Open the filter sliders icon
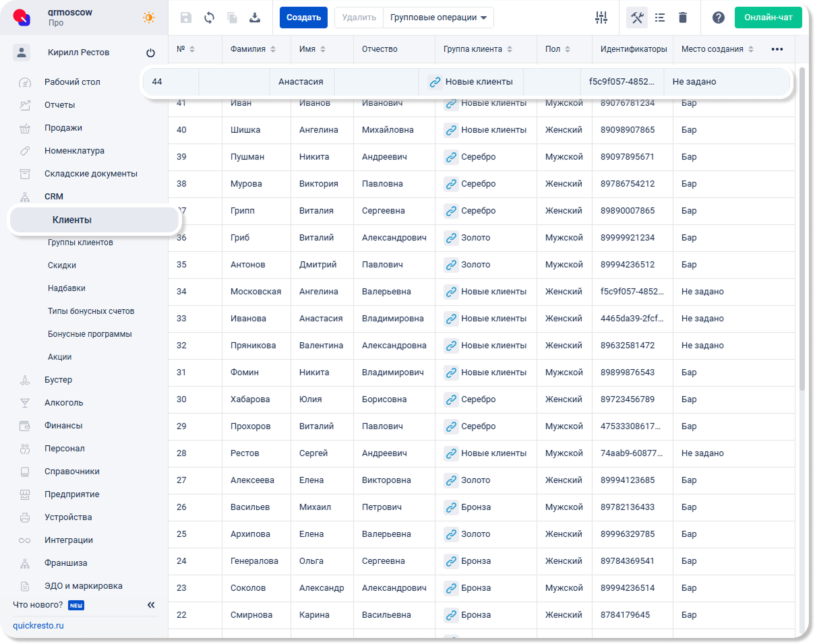 (601, 18)
